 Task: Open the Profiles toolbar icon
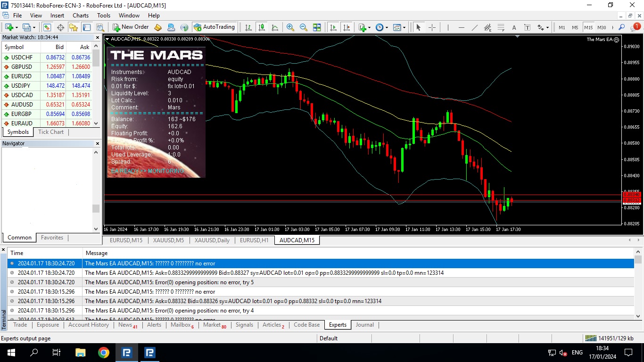26,27
